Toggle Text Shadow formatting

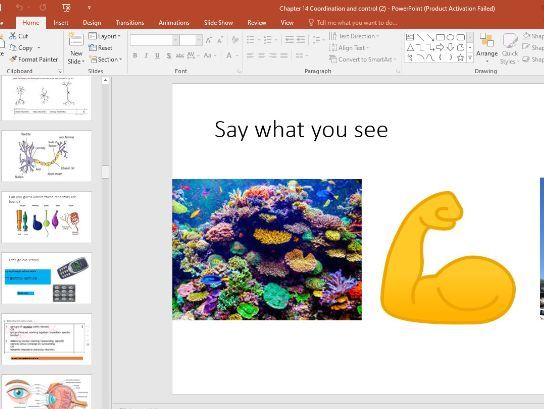169,56
